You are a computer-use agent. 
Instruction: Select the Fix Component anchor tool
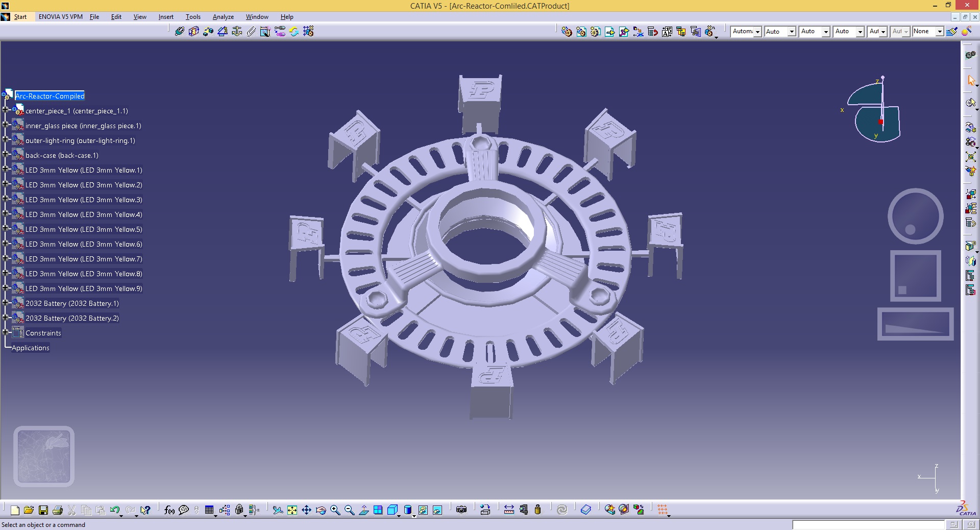tap(237, 32)
